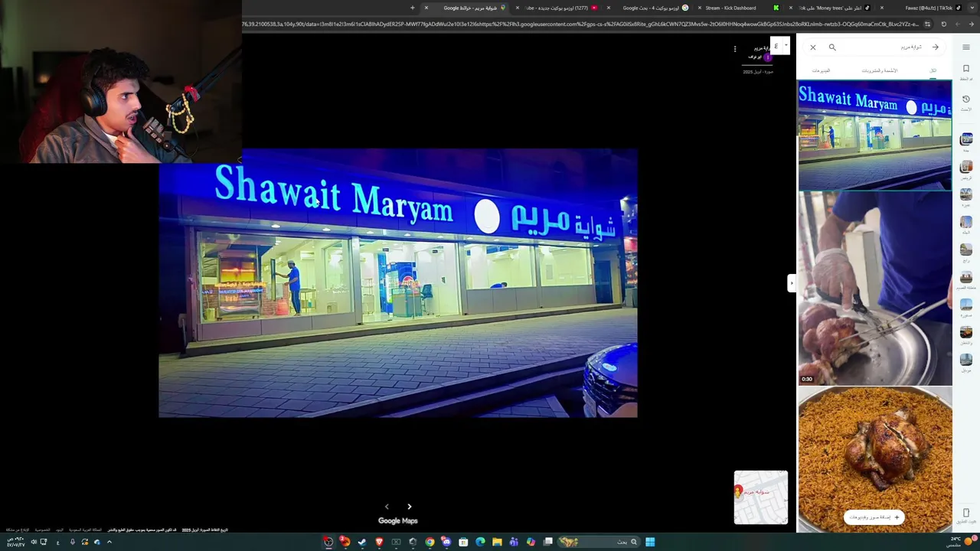Open the rice and chicken dish thumbnail

pos(875,459)
